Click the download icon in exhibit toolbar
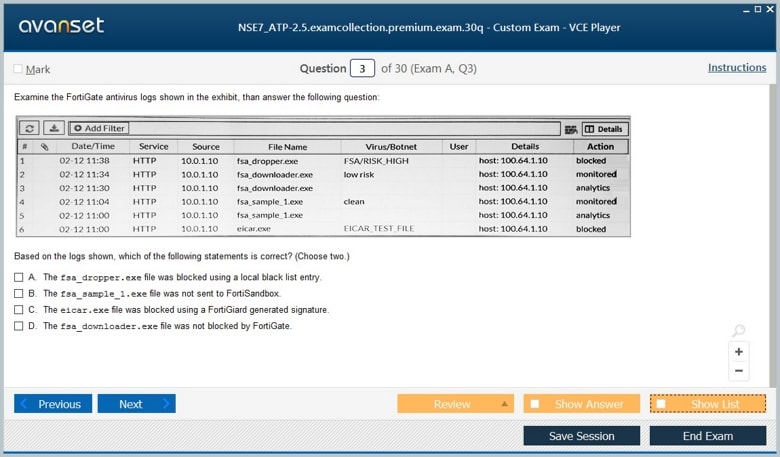The width and height of the screenshot is (780, 457). [54, 128]
